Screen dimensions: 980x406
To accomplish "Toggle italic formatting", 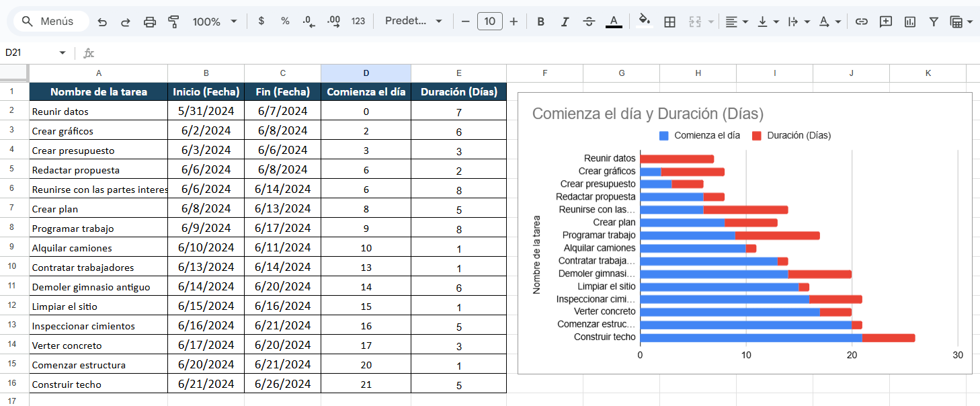I will tap(565, 21).
